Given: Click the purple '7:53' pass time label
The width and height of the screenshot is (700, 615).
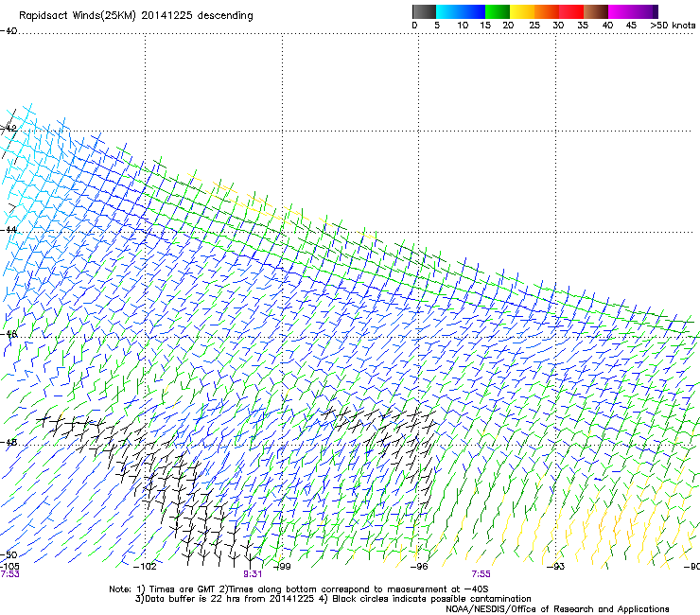Looking at the screenshot, I should click(x=9, y=574).
